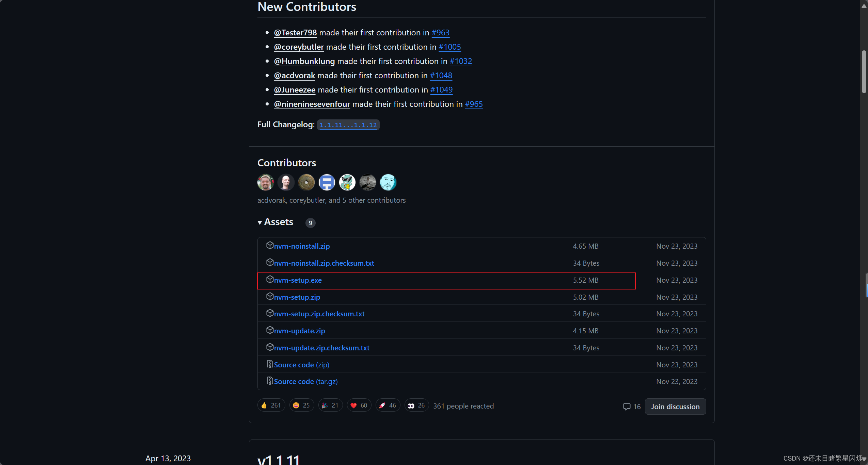Click the blue robot-style contributor avatar
The image size is (868, 465).
(x=327, y=182)
